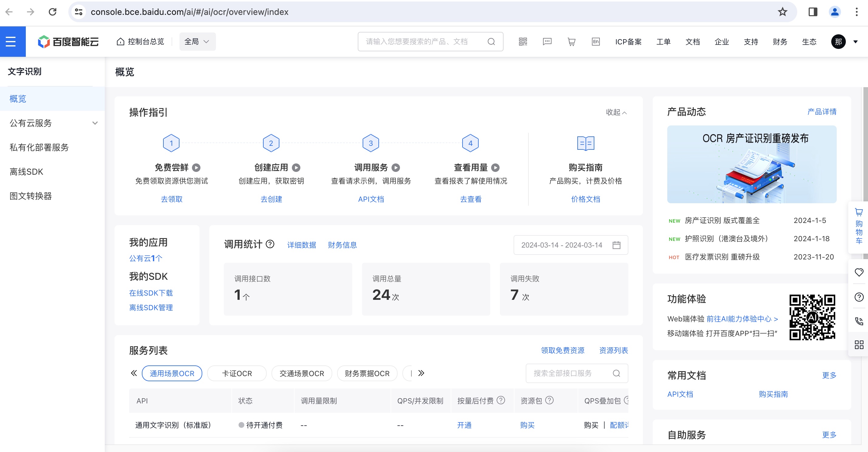The width and height of the screenshot is (868, 452).
Task: Open 价格文档 link
Action: pos(586,199)
